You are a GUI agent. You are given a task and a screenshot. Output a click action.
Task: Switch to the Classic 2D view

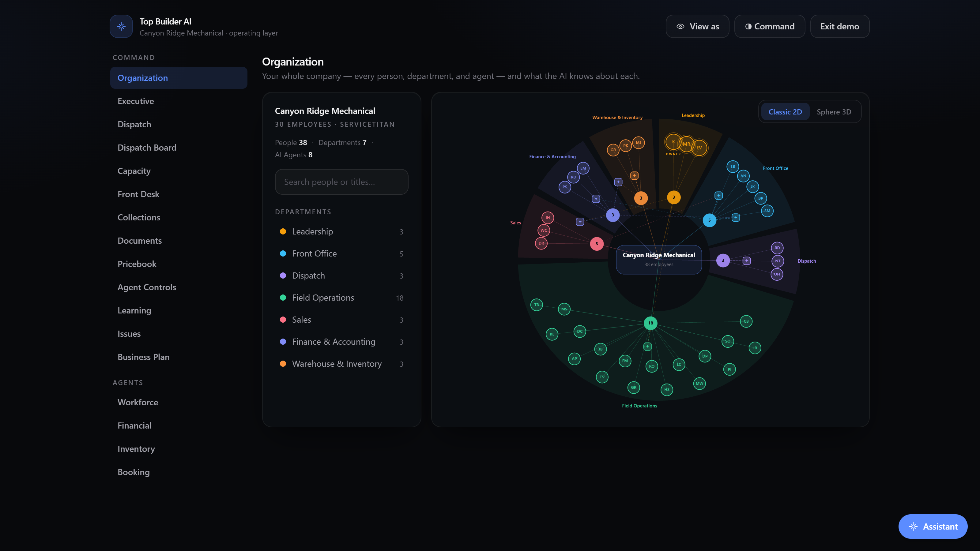pos(785,112)
